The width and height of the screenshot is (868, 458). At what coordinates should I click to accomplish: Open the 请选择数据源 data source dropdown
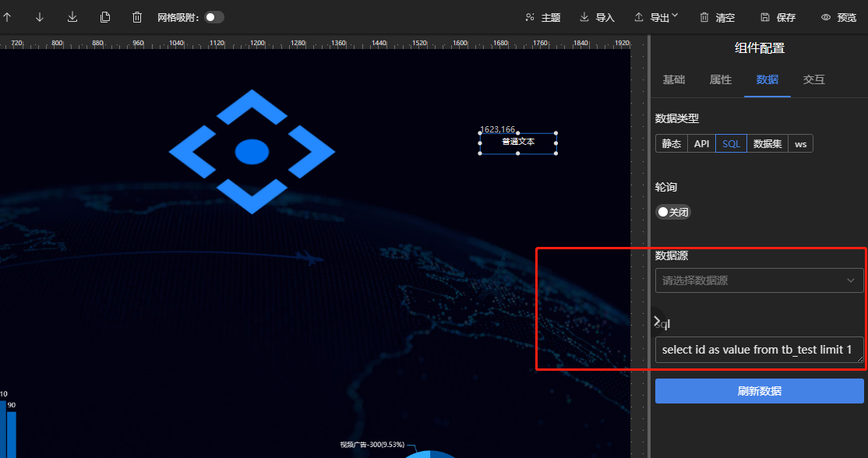(x=759, y=280)
